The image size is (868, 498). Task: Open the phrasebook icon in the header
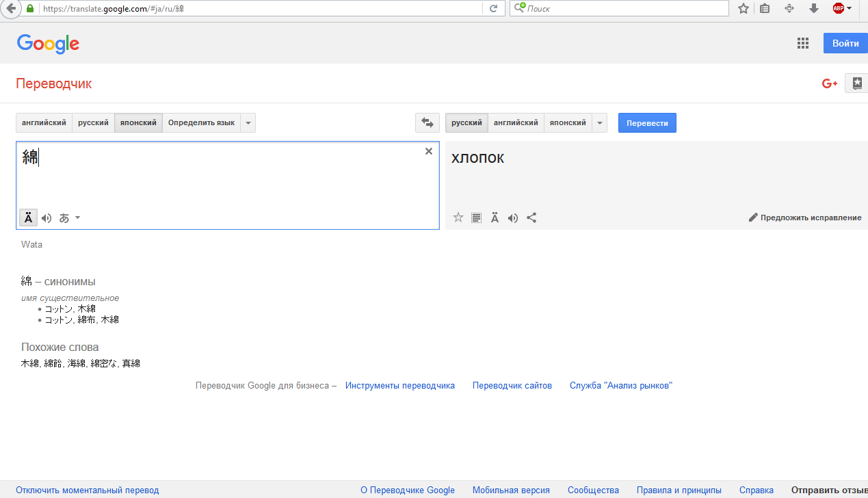(857, 83)
